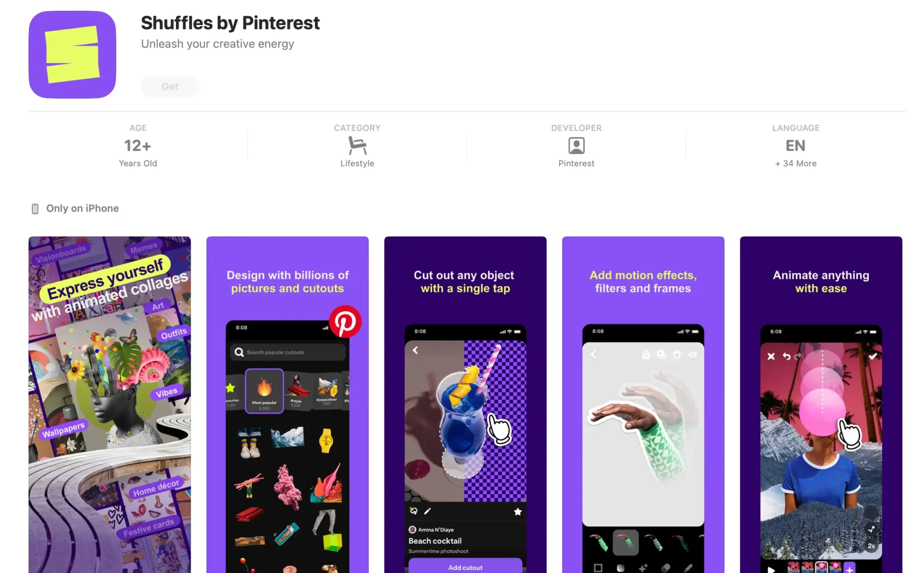Click the Lifestyle category label
This screenshot has height=573, width=924.
point(357,163)
